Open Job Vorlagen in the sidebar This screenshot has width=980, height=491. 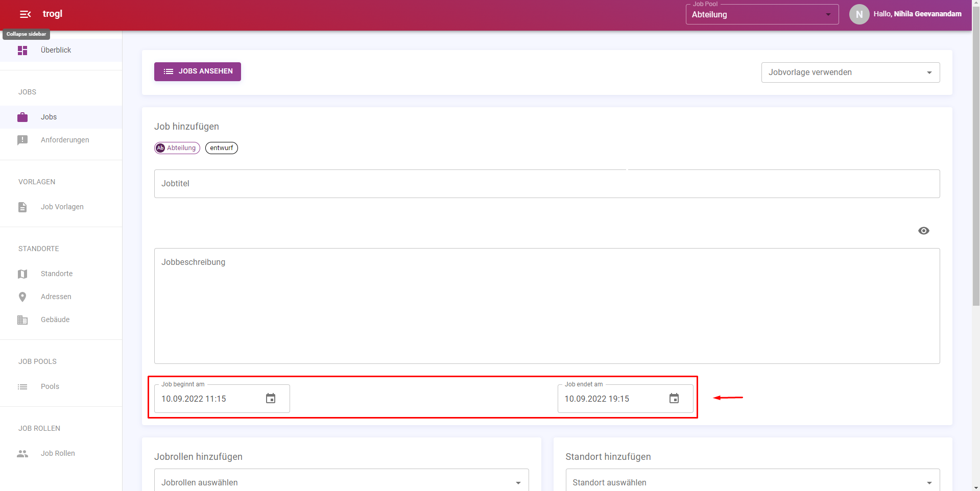click(x=62, y=207)
